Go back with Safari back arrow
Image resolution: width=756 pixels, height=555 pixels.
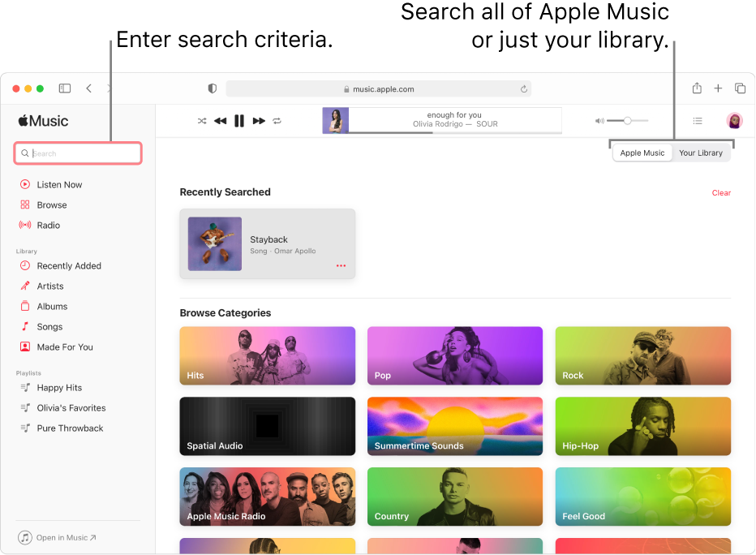click(x=88, y=88)
